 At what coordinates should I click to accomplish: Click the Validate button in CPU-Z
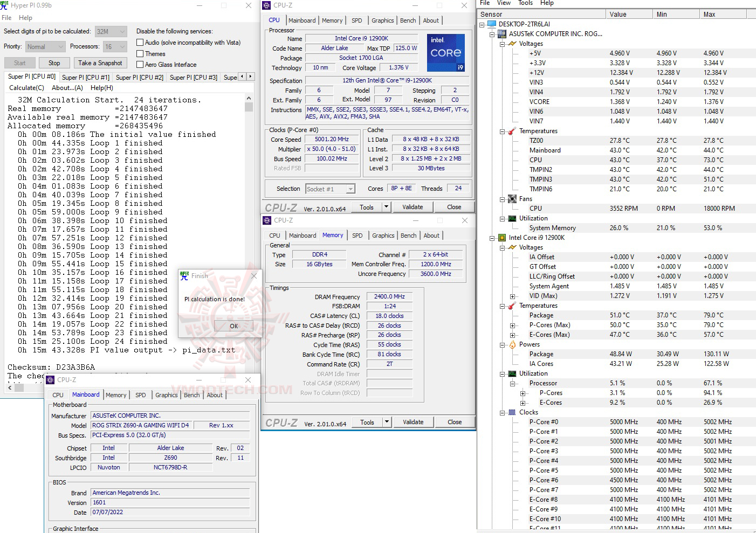tap(413, 206)
